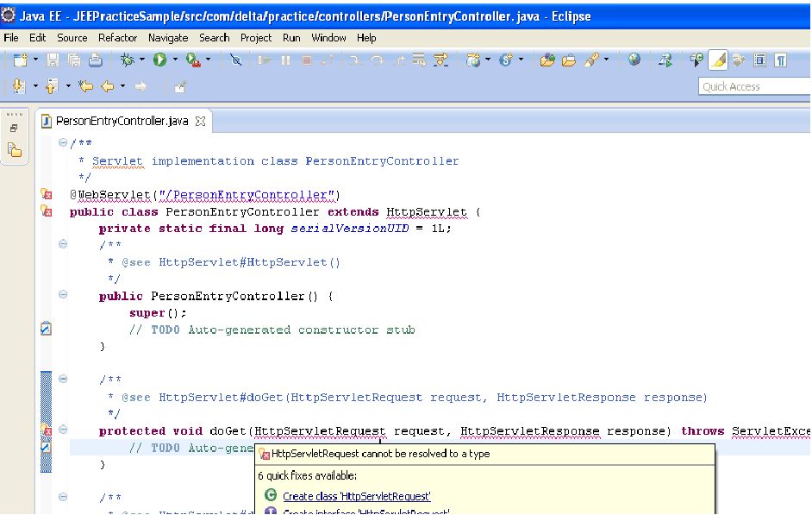Open dropdown next to Back arrow icon
This screenshot has height=515, width=812.
pyautogui.click(x=122, y=85)
